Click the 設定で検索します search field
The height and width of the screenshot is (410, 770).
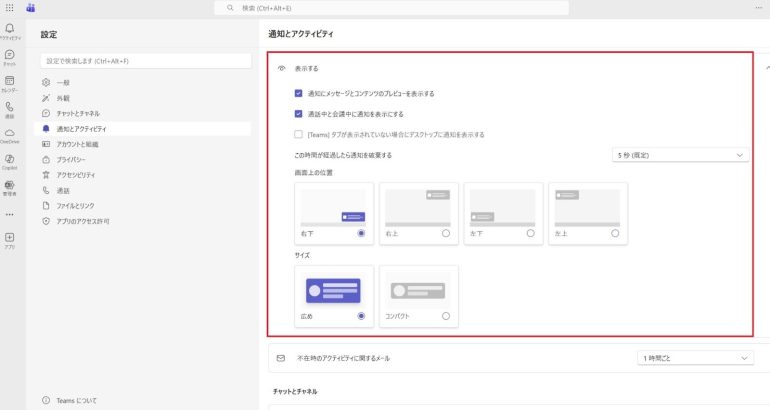[145, 60]
